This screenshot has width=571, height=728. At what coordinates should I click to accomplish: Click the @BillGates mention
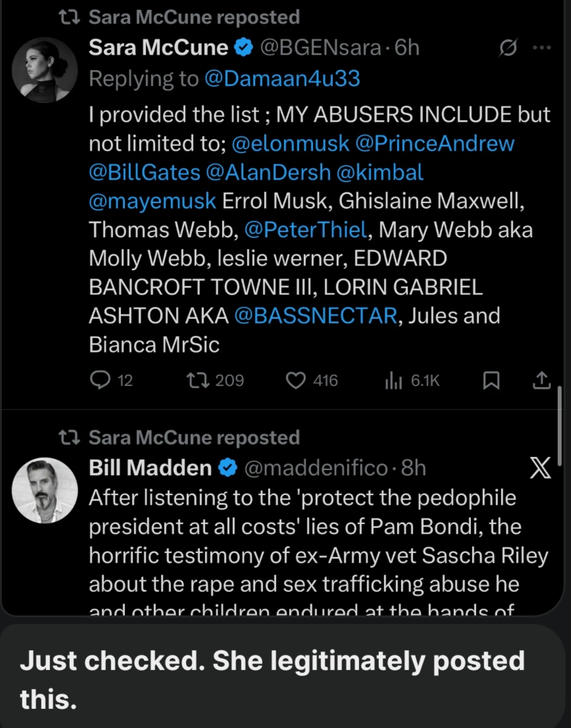(x=145, y=172)
